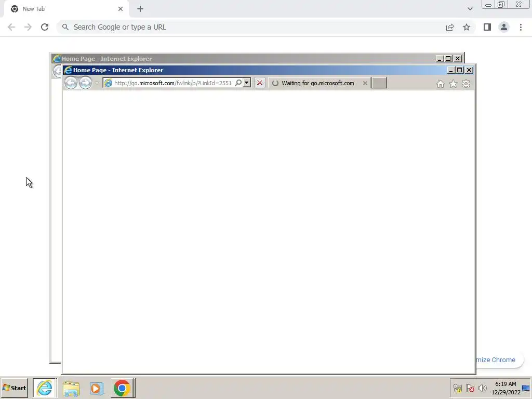Minimize the background Internet Explorer window
The height and width of the screenshot is (399, 532).
click(440, 59)
